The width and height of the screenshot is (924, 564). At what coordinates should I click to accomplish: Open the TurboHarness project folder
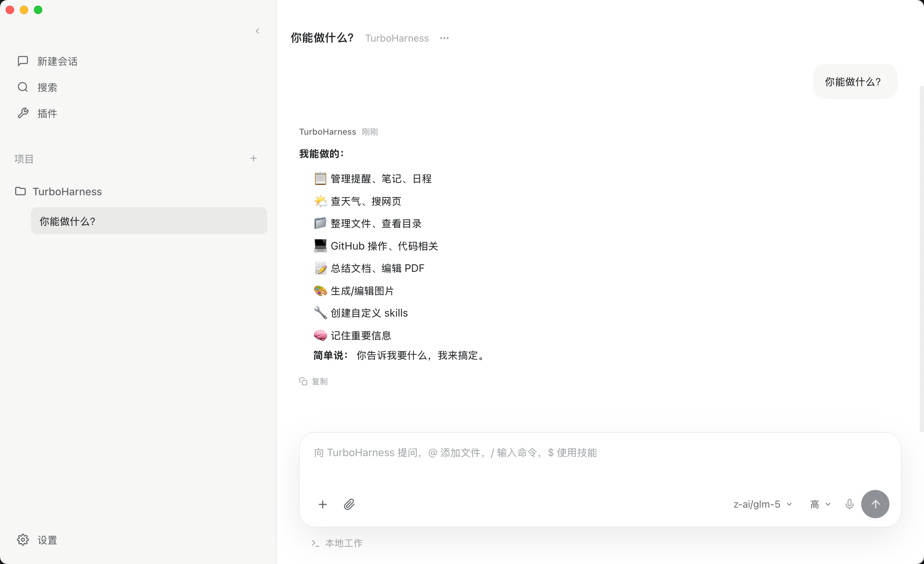point(67,191)
